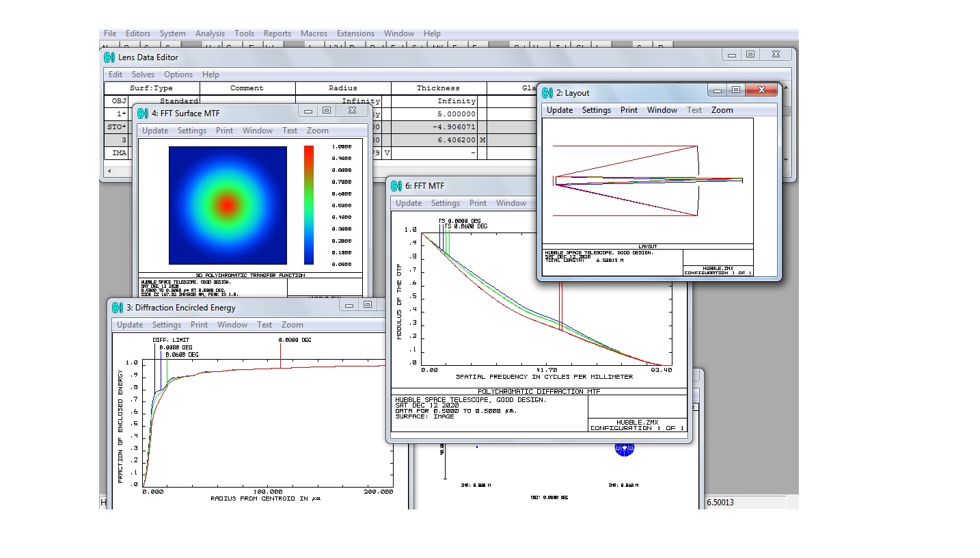Click the Lens Data Editor title icon
980x558 pixels.
coord(109,57)
